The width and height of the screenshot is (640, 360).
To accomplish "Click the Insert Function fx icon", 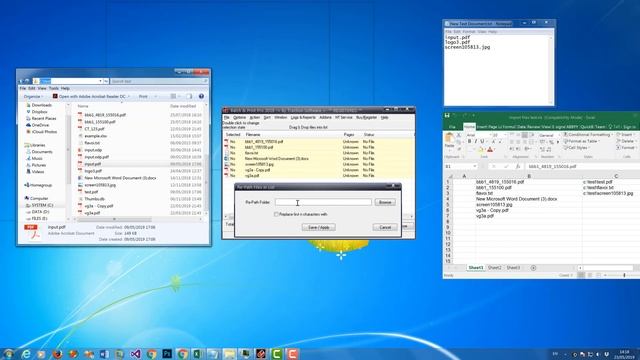I will pos(518,167).
